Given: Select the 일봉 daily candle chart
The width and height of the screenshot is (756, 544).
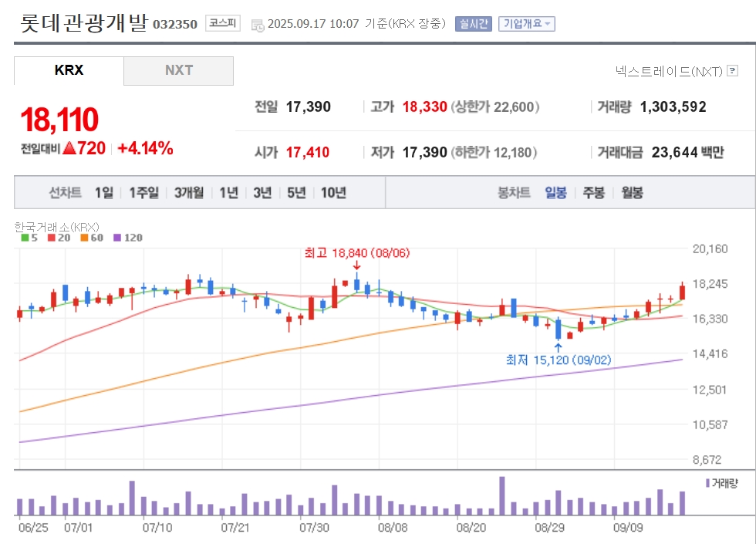Looking at the screenshot, I should point(555,193).
